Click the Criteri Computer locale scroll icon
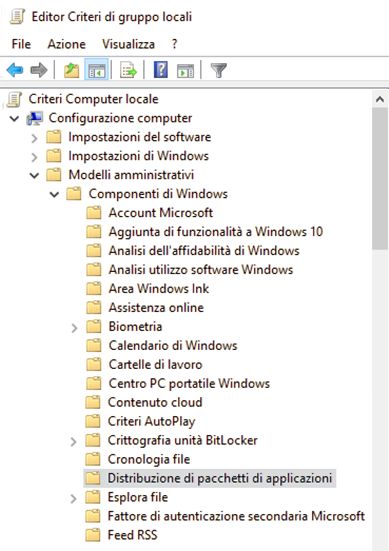Viewport: 389px width, 551px height. pyautogui.click(x=14, y=99)
